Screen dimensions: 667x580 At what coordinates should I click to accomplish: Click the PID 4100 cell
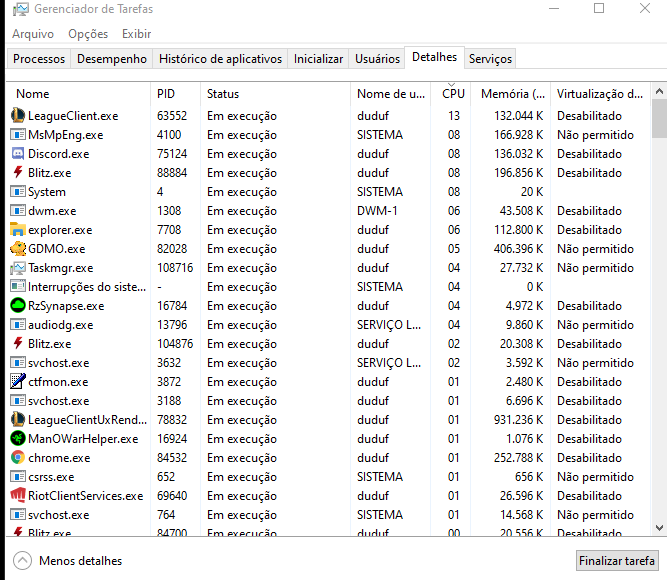pos(169,135)
